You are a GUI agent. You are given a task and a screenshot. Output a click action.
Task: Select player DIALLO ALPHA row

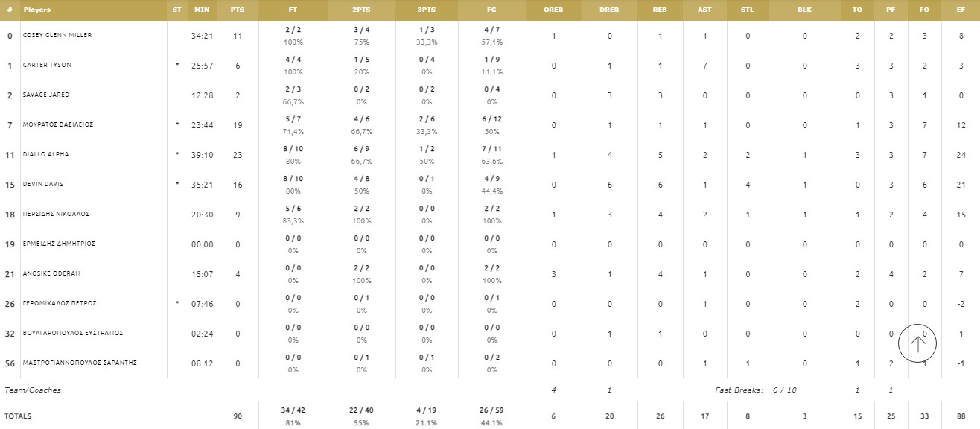[46, 155]
